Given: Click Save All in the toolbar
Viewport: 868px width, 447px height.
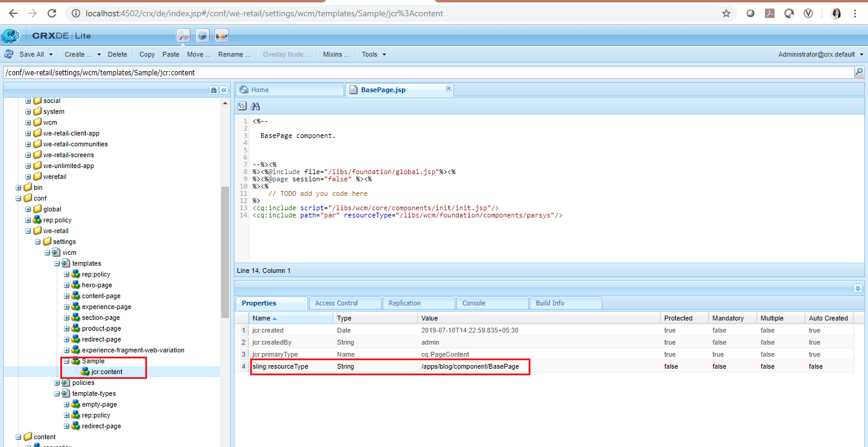Looking at the screenshot, I should point(31,54).
